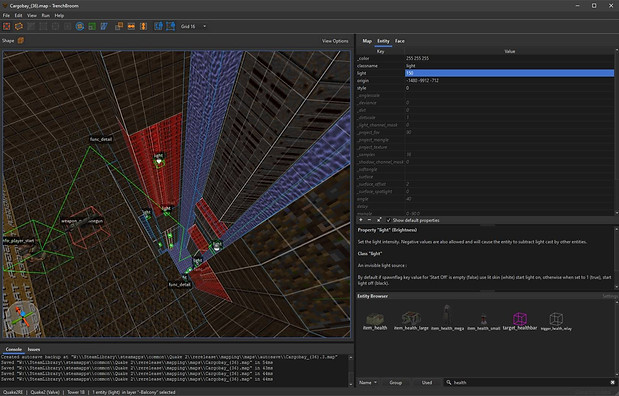Switch to the Entity tab

pyautogui.click(x=383, y=41)
